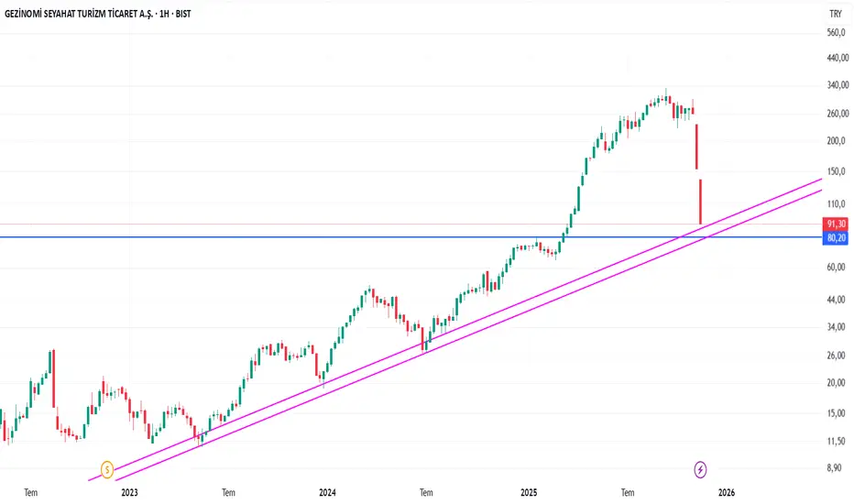854x504 pixels.
Task: Click the blue 80,20 price line label
Action: [x=835, y=237]
